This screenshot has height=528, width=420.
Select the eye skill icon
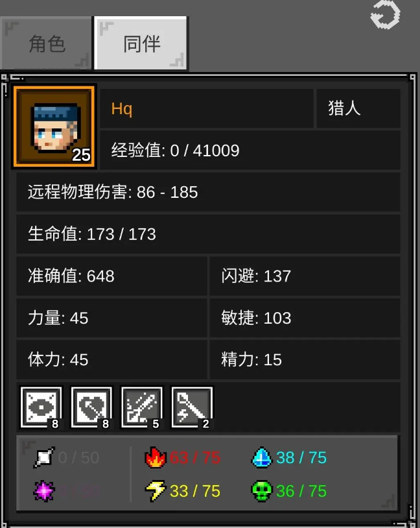[x=41, y=407]
